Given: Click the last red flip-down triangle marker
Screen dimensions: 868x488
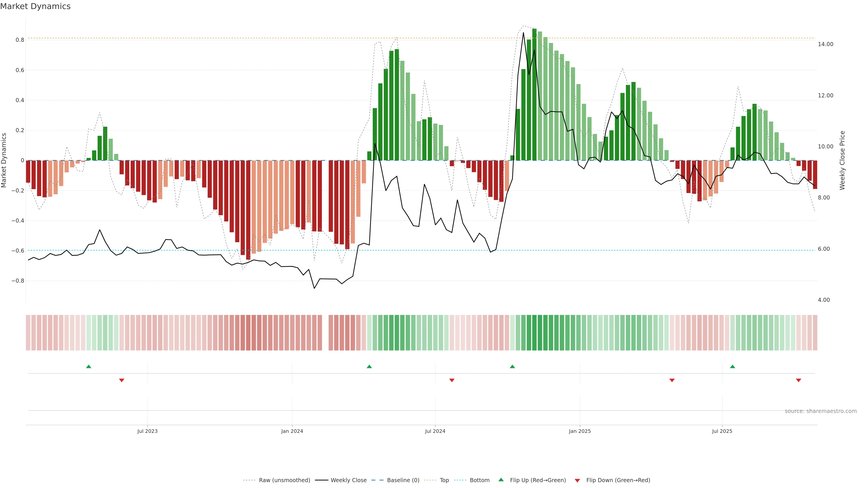Looking at the screenshot, I should click(x=798, y=380).
